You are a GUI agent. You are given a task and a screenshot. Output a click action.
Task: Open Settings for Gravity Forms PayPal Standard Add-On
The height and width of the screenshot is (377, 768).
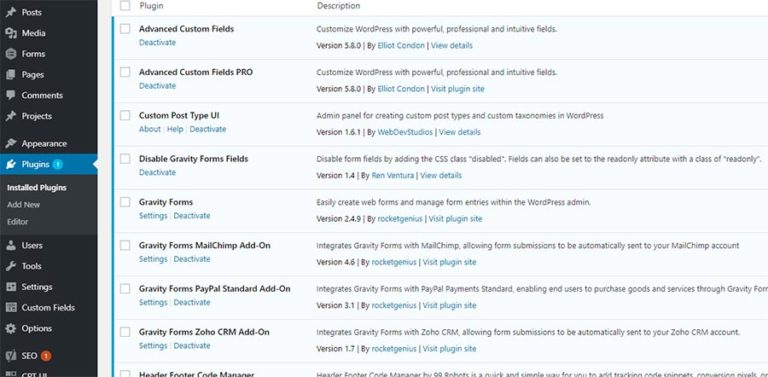pyautogui.click(x=153, y=303)
